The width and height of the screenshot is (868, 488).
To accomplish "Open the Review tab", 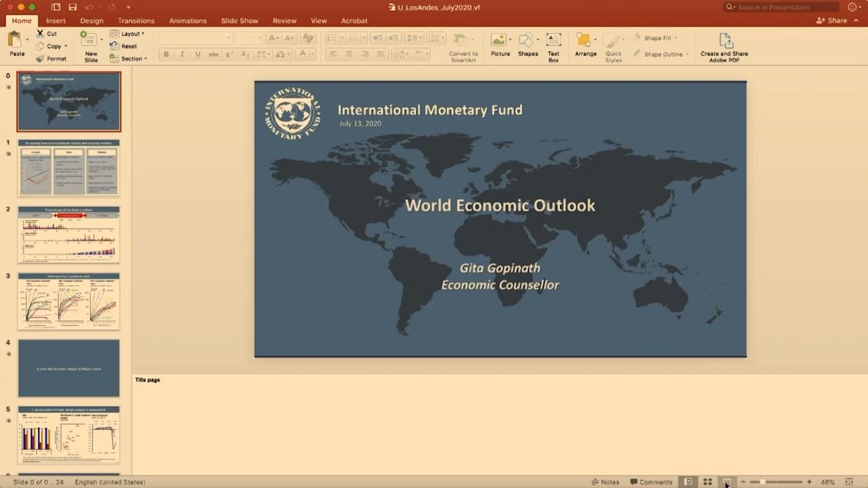I will pyautogui.click(x=284, y=21).
